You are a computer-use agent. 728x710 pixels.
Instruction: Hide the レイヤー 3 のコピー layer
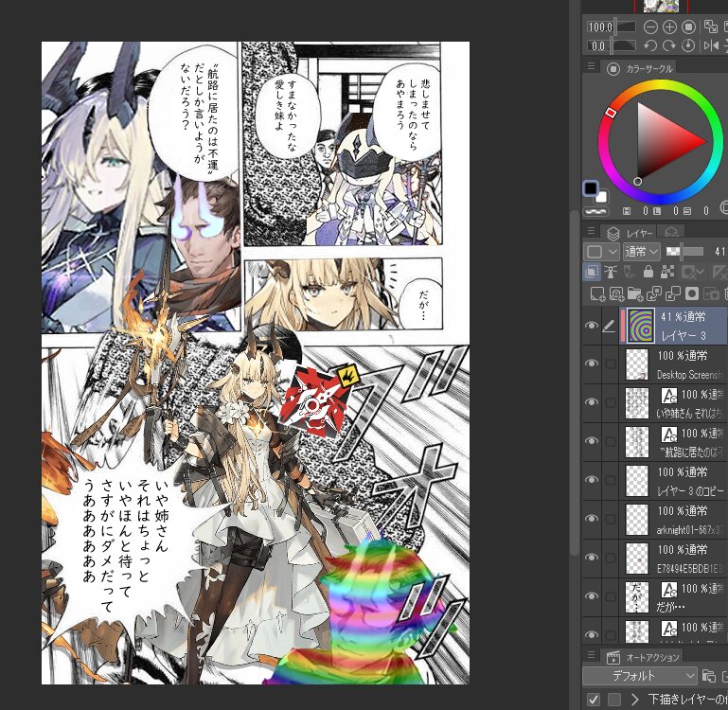point(591,480)
